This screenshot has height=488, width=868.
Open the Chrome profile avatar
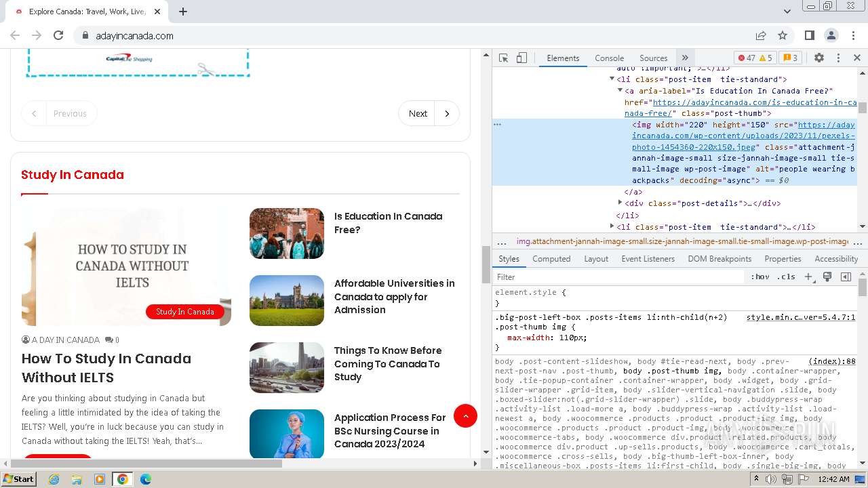(831, 35)
